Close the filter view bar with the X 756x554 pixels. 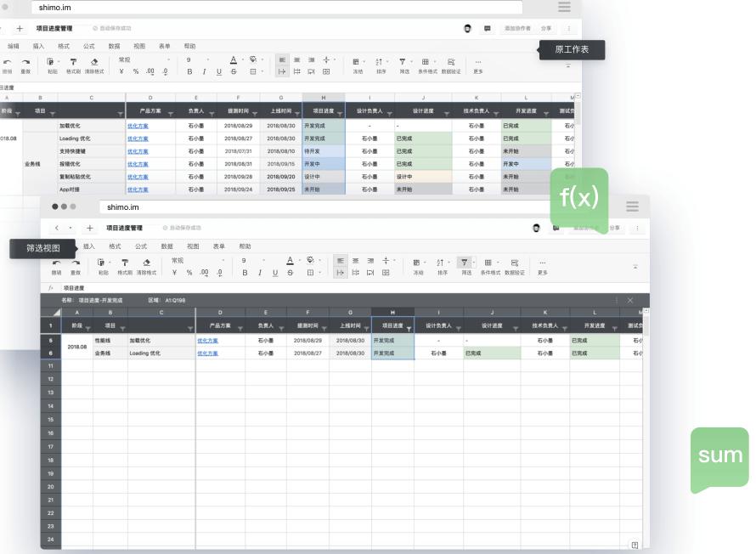(x=629, y=301)
